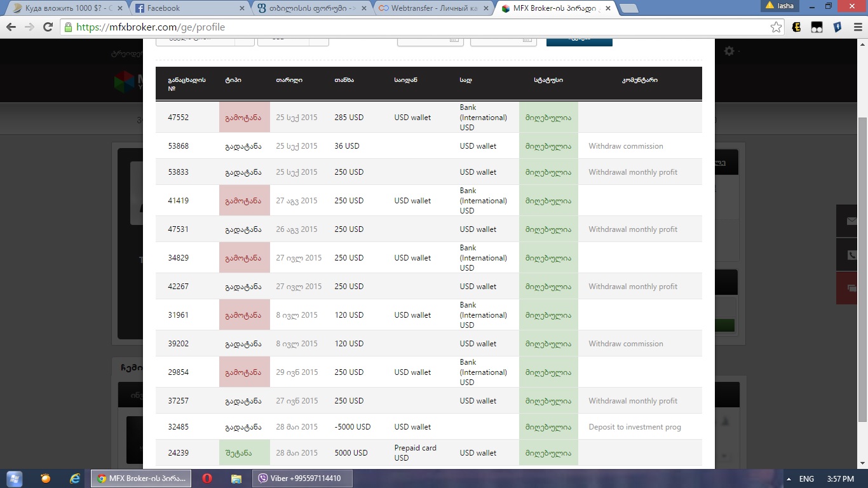868x488 pixels.
Task: Open the Windows Start button
Action: [14, 478]
